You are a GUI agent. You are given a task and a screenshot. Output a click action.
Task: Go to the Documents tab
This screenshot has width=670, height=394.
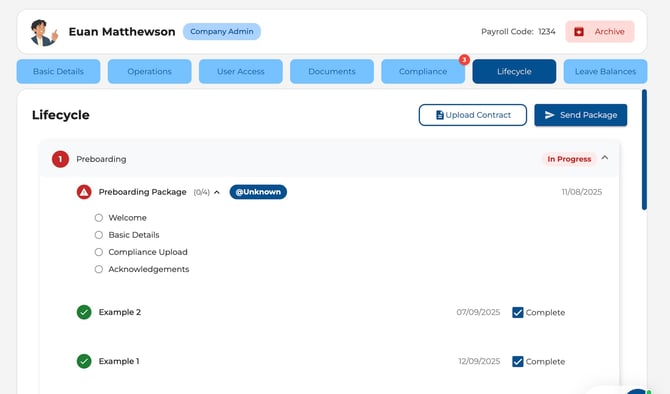coord(332,71)
